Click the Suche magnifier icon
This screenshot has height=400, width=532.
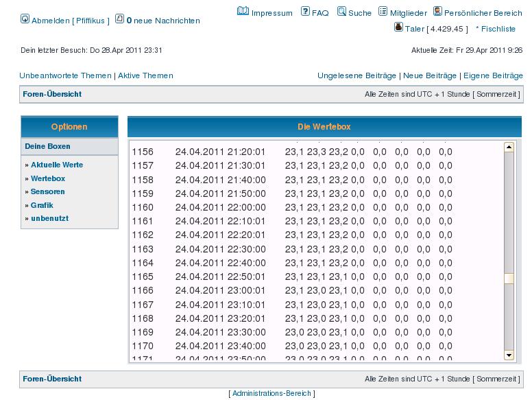(x=341, y=12)
